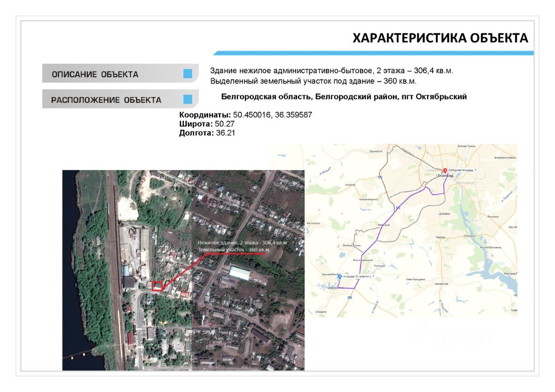Click the Долгота: 36.21 line
Screen dimensions: 555x392
[207, 133]
